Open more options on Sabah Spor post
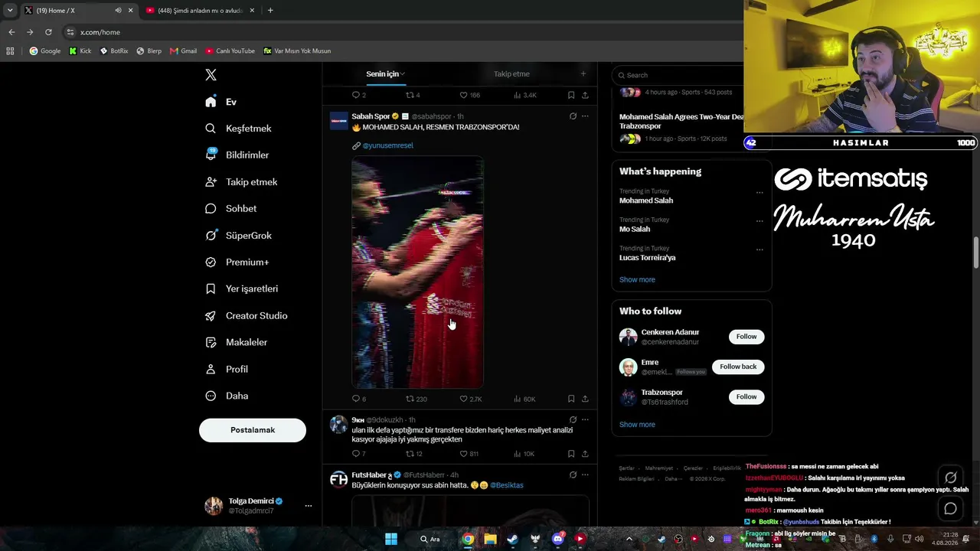 [585, 116]
